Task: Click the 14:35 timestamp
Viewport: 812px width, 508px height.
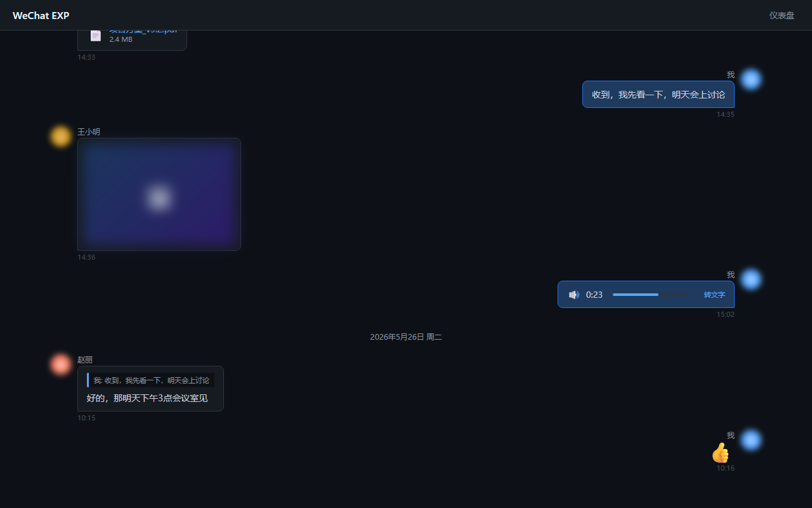Action: pos(726,114)
